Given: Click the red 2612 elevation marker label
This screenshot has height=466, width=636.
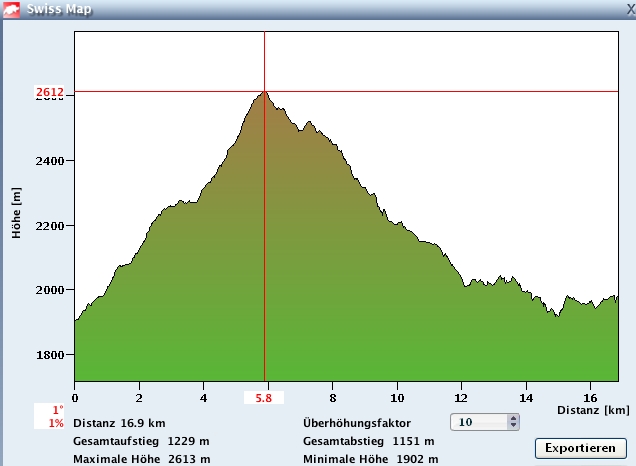Looking at the screenshot, I should coord(50,93).
